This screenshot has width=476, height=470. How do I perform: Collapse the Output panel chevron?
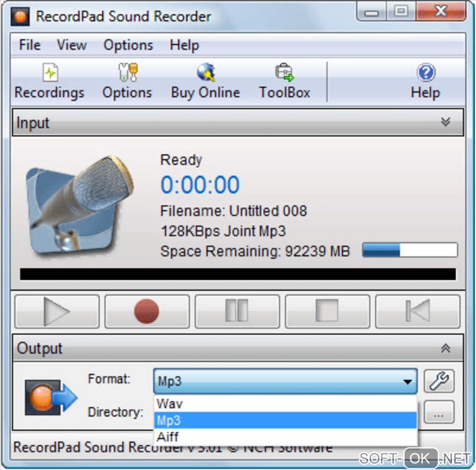[x=445, y=348]
